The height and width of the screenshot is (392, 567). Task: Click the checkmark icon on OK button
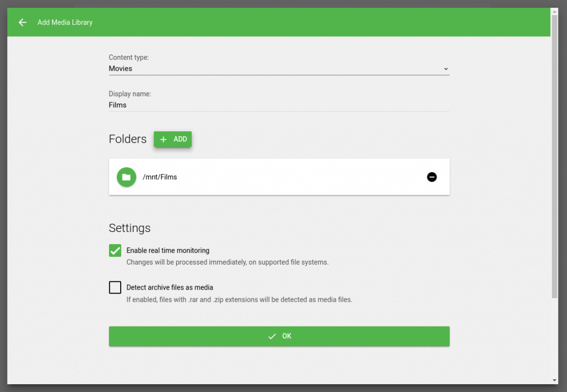[272, 336]
